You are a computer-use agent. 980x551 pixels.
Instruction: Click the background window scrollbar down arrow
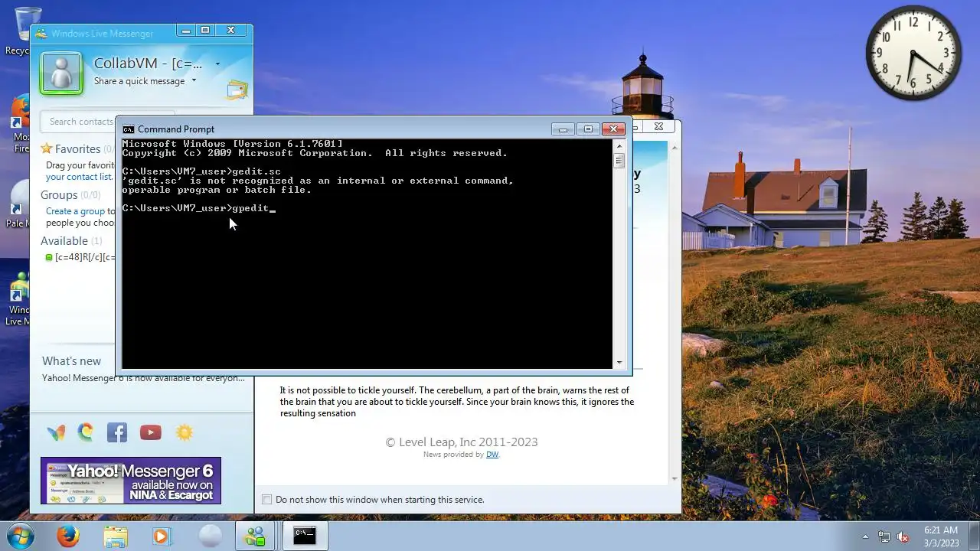click(x=675, y=479)
